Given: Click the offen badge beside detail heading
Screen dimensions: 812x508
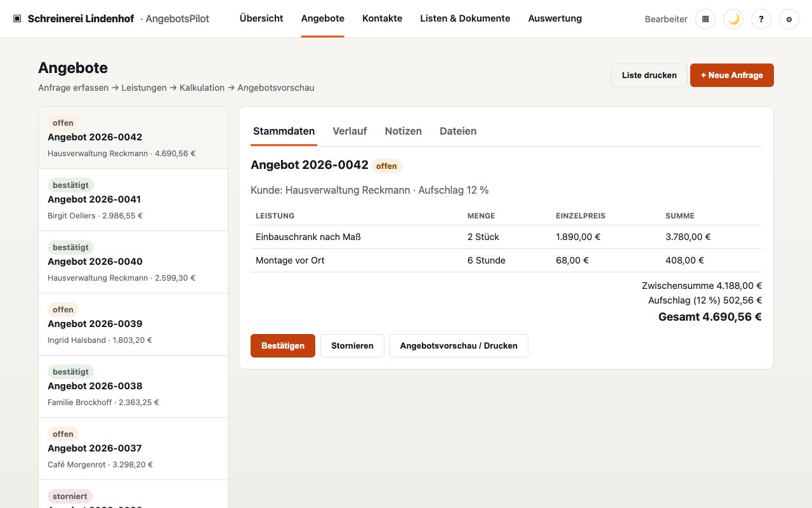Looking at the screenshot, I should coord(386,166).
